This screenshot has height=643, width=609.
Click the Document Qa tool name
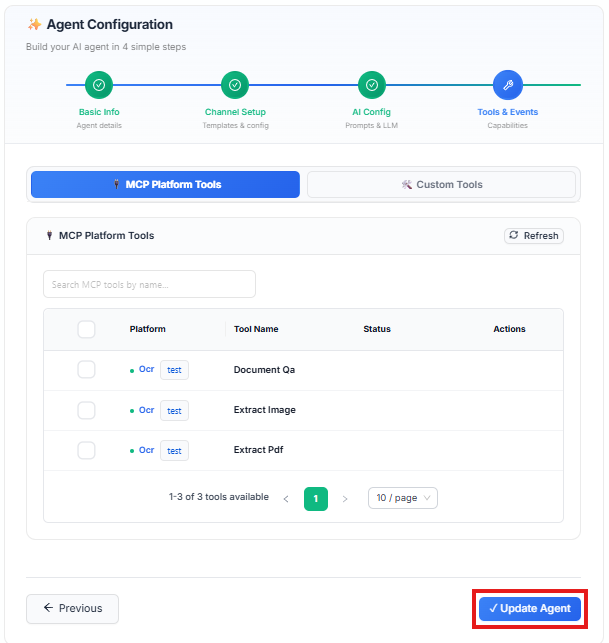(264, 369)
